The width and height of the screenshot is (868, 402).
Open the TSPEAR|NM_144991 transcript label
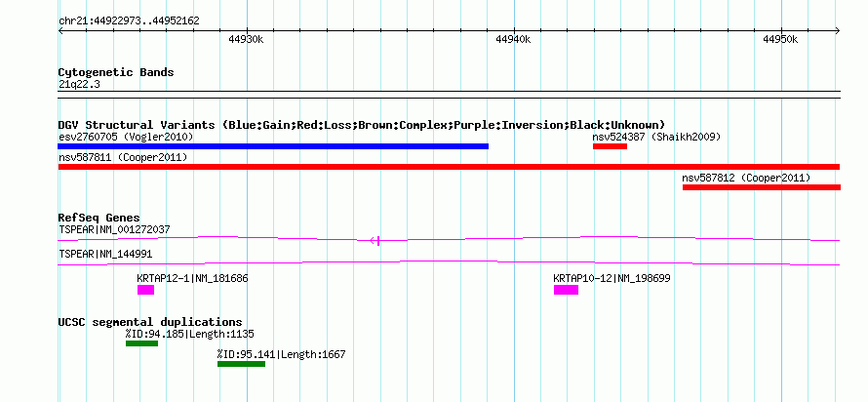point(105,254)
